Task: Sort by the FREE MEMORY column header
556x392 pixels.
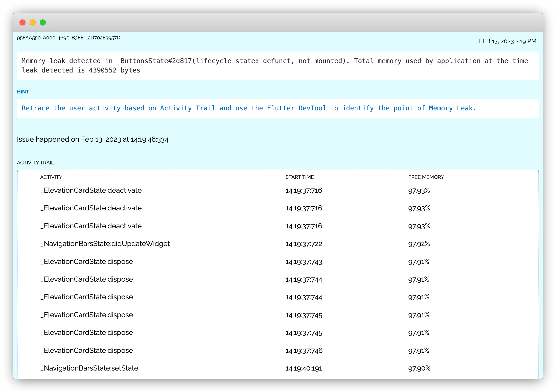Action: [426, 177]
